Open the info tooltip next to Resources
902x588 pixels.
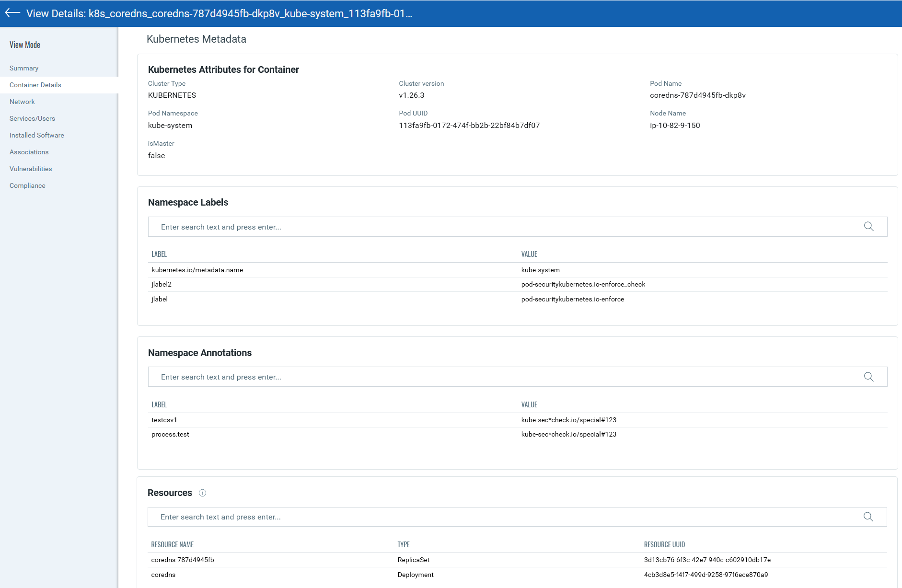pyautogui.click(x=202, y=493)
